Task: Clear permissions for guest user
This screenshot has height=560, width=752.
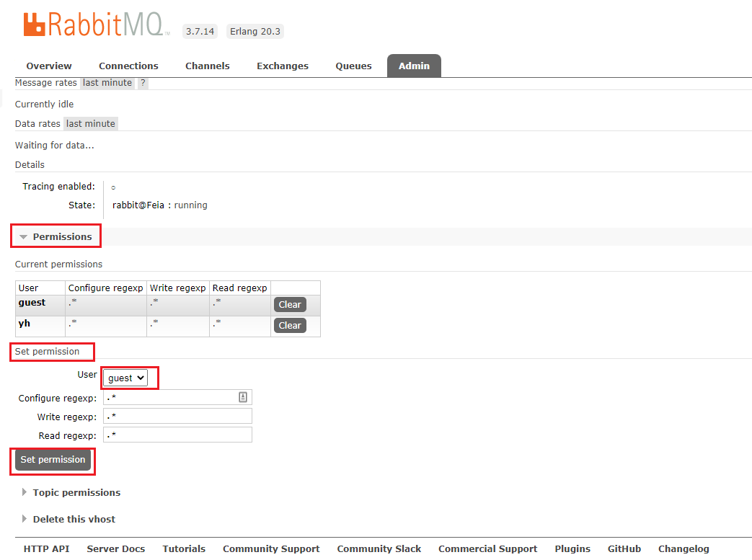Action: coord(290,304)
